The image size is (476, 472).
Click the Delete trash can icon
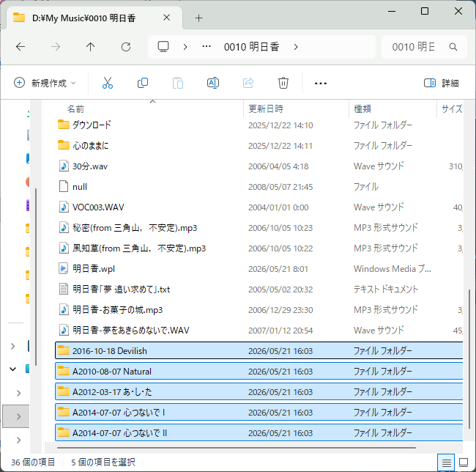(283, 83)
